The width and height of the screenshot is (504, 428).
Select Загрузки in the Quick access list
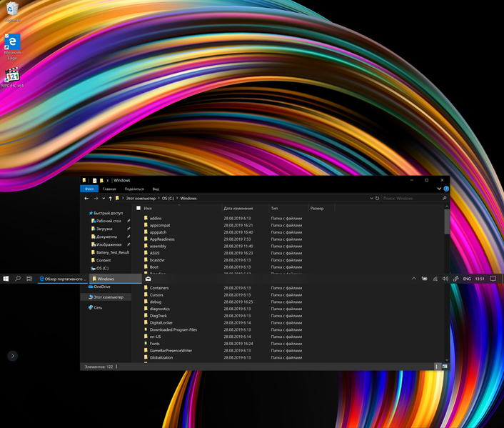pos(105,229)
